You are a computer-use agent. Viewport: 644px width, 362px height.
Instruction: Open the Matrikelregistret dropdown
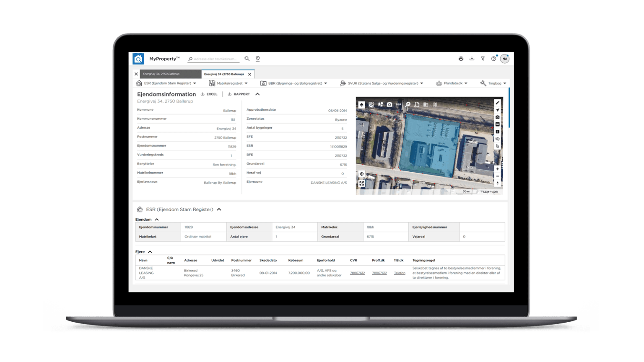coord(229,83)
